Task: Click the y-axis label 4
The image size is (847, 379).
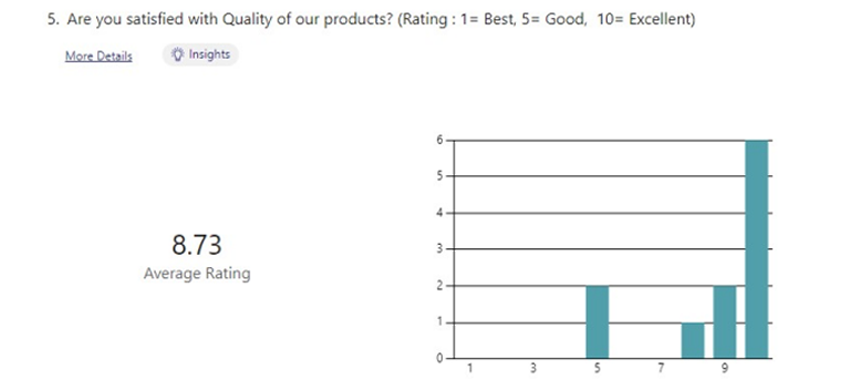Action: pos(440,213)
